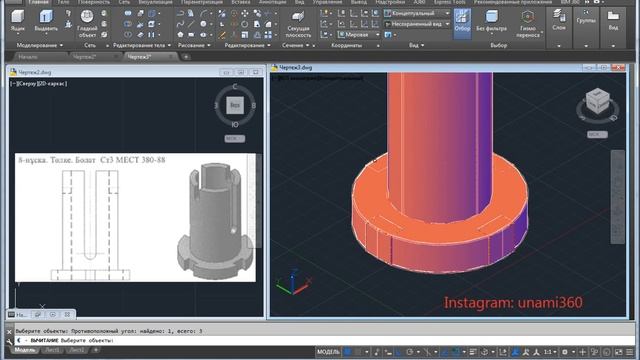Select the Circle tool in Рисование panel
This screenshot has width=640, height=360.
tap(203, 24)
